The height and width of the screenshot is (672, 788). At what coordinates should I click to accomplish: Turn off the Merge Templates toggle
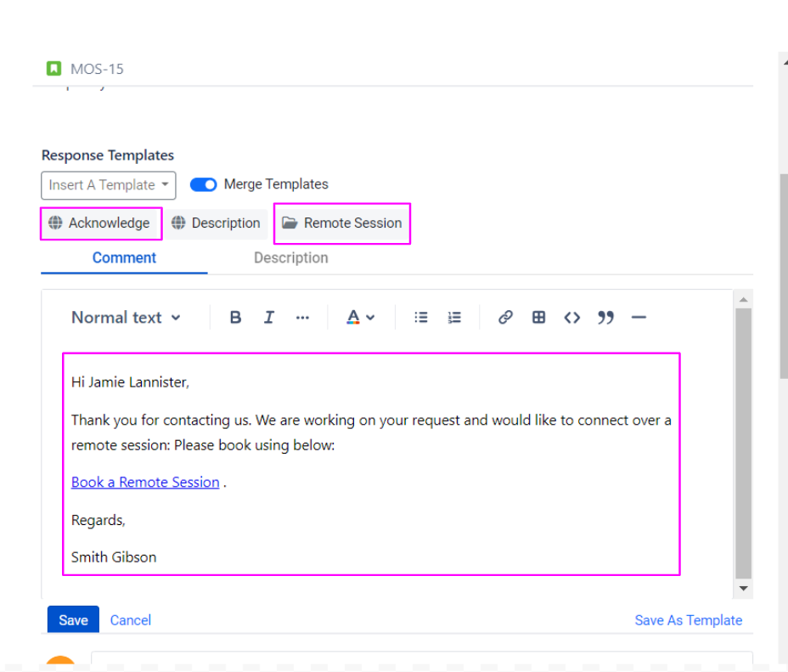[x=203, y=184]
